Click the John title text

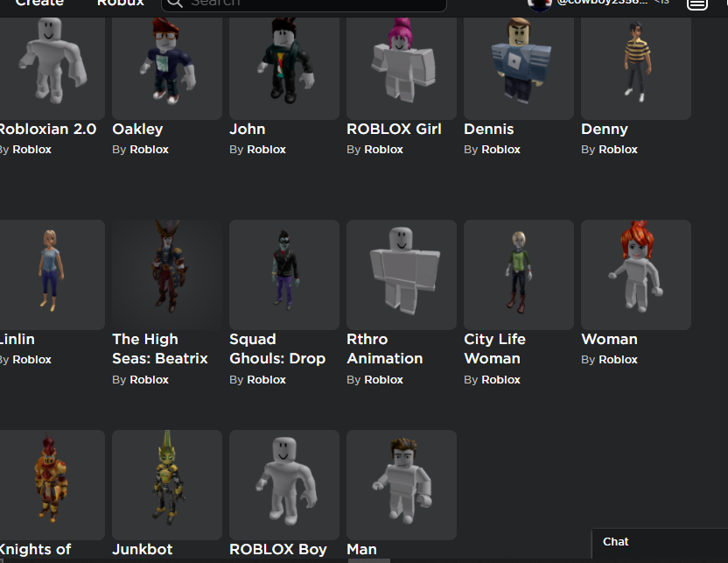click(x=248, y=129)
